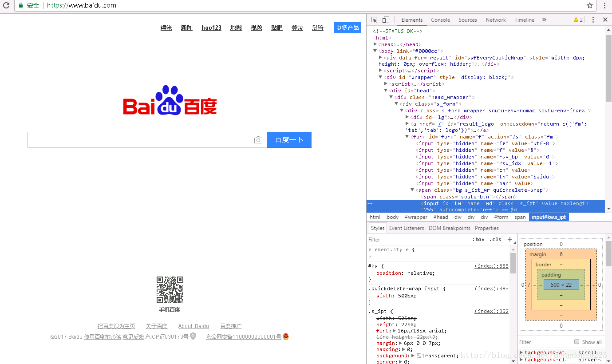Toggle the .cls class editor

[x=495, y=239]
